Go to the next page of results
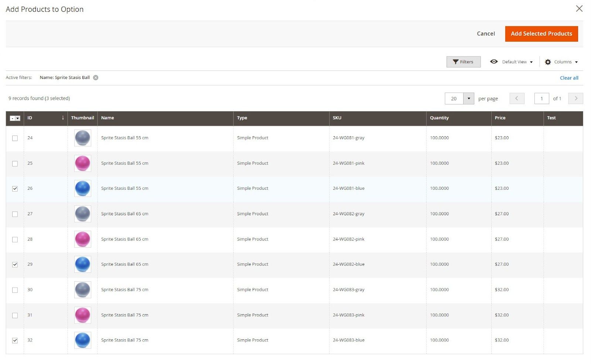This screenshot has width=591, height=364. (x=575, y=98)
